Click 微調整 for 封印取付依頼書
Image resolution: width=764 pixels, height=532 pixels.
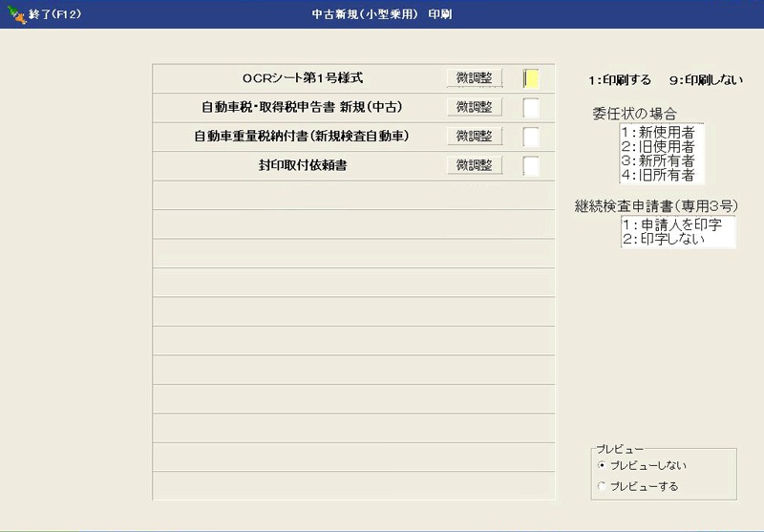475,165
